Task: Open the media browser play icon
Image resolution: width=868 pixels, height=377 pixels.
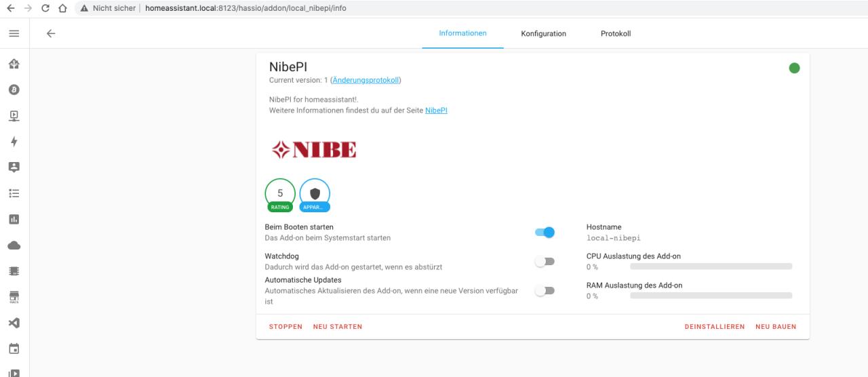Action: 14,372
